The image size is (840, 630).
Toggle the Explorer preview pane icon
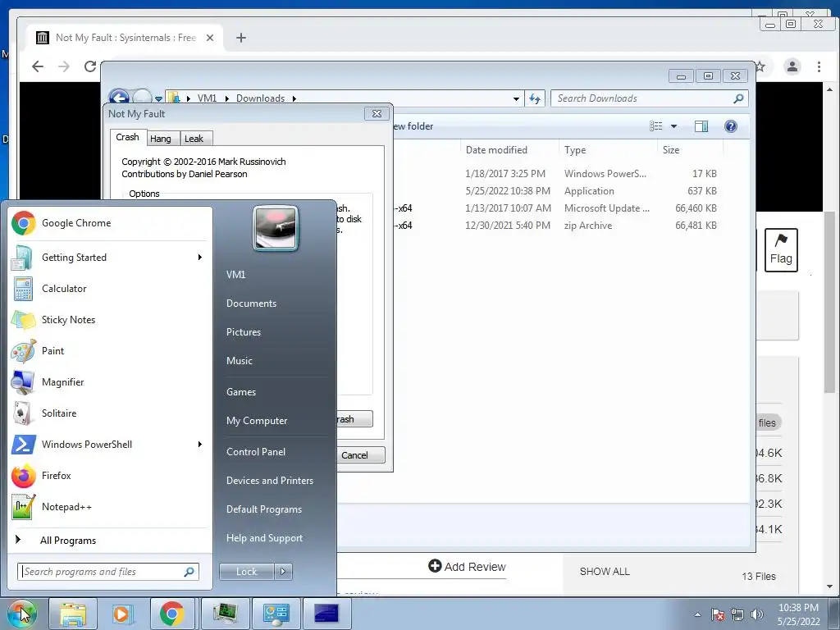[x=701, y=126]
